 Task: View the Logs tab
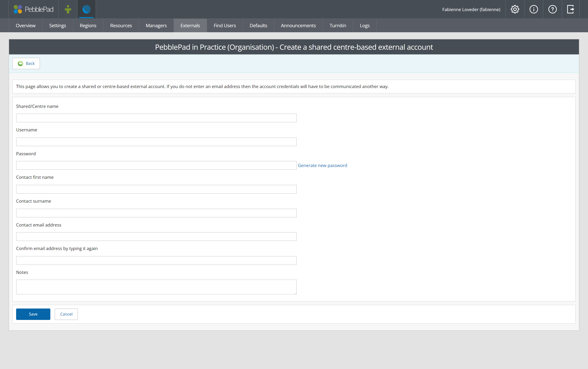(x=364, y=26)
